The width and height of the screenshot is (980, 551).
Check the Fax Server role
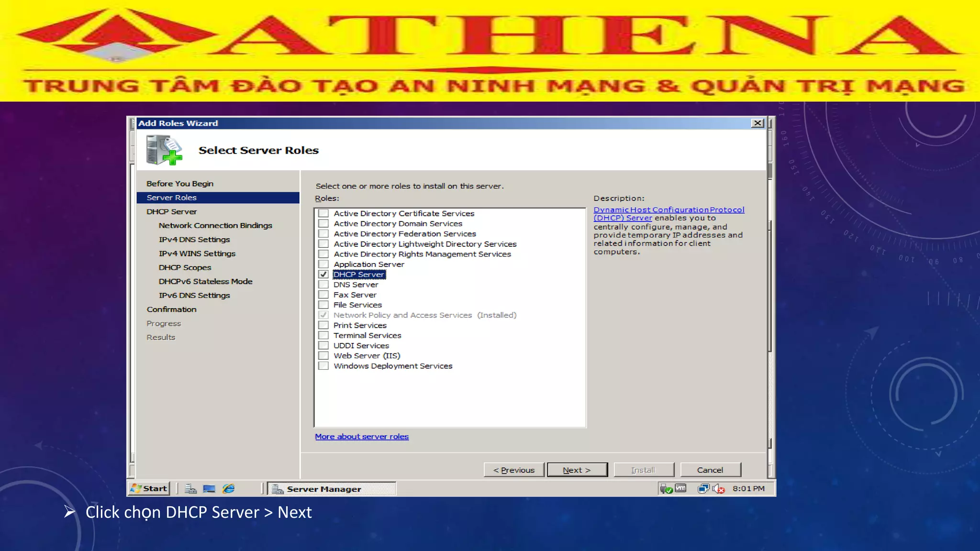click(x=323, y=295)
